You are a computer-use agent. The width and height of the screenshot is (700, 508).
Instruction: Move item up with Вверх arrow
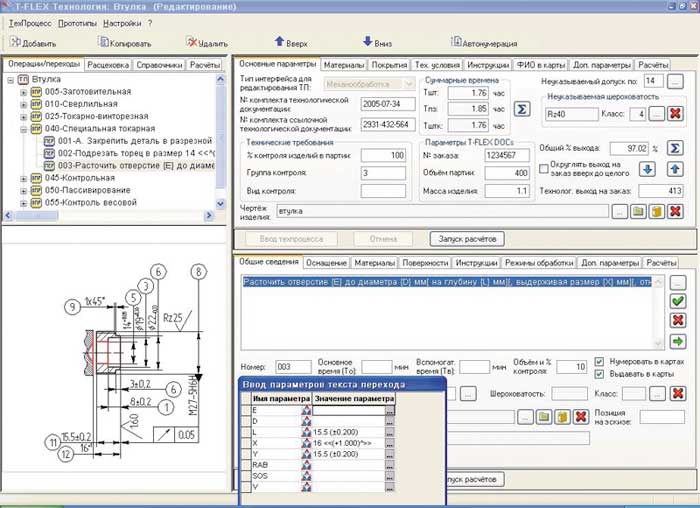(x=279, y=42)
